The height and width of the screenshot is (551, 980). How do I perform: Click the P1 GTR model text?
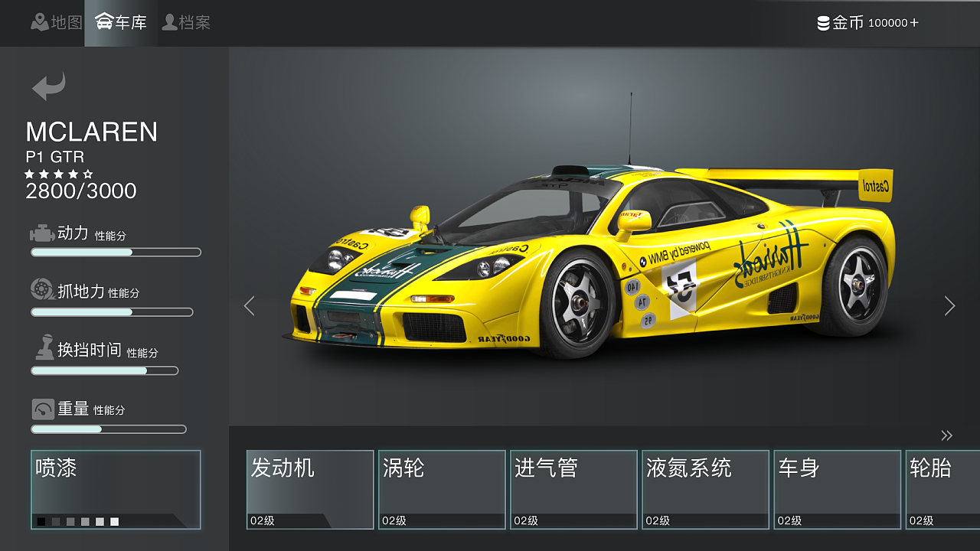(55, 158)
